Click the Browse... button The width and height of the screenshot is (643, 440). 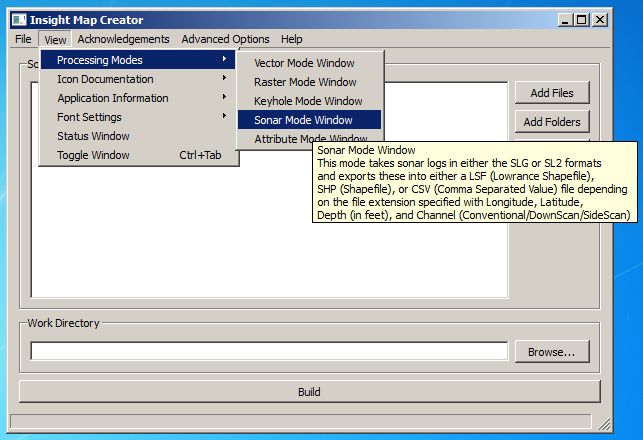click(x=551, y=352)
